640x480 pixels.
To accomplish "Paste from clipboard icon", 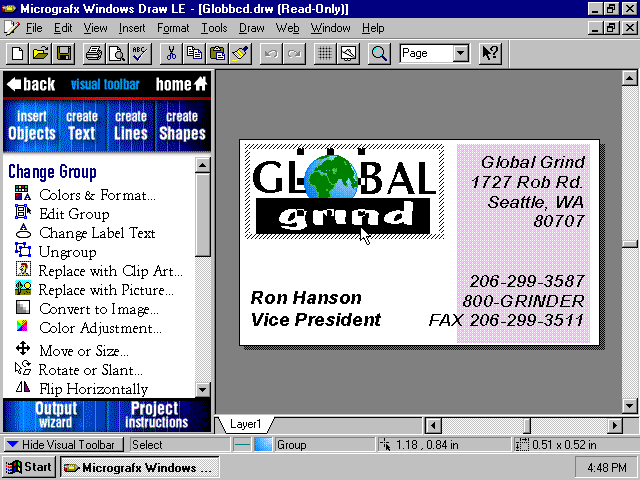I will tap(218, 53).
